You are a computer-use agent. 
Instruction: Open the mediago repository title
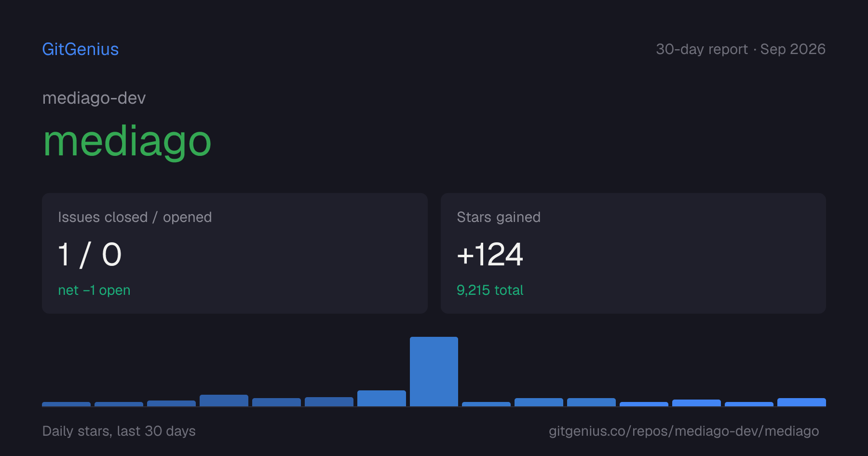[127, 142]
